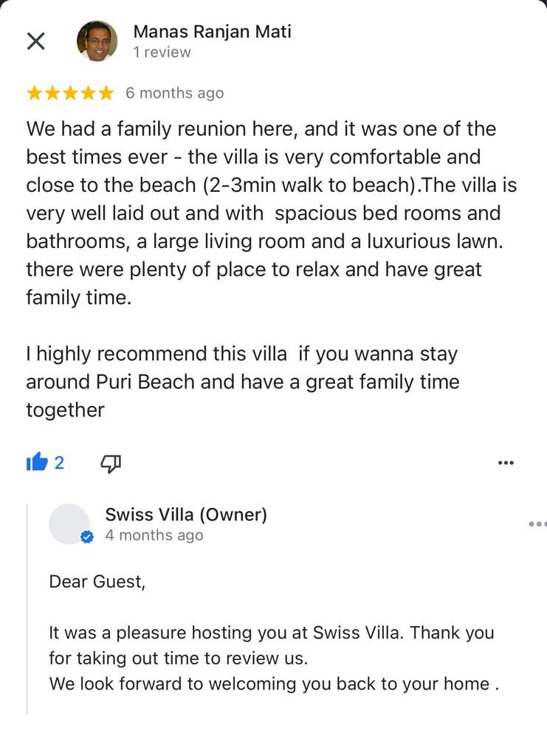The image size is (547, 756).
Task: Click the "1 review" count link
Action: (162, 52)
